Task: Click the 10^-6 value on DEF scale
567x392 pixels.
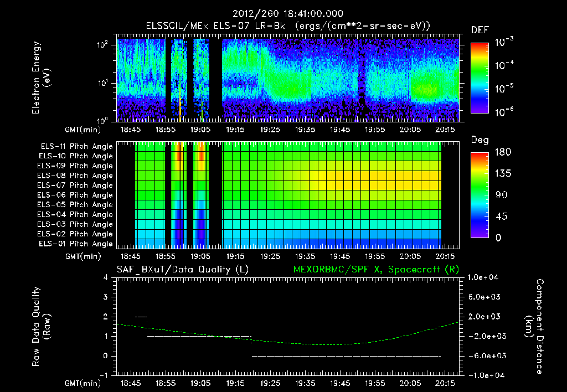Action: point(504,112)
